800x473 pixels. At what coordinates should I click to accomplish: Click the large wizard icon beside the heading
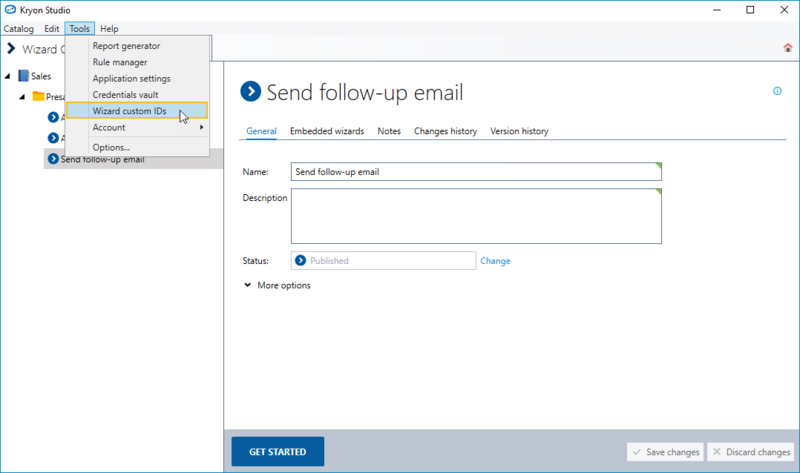[x=251, y=92]
